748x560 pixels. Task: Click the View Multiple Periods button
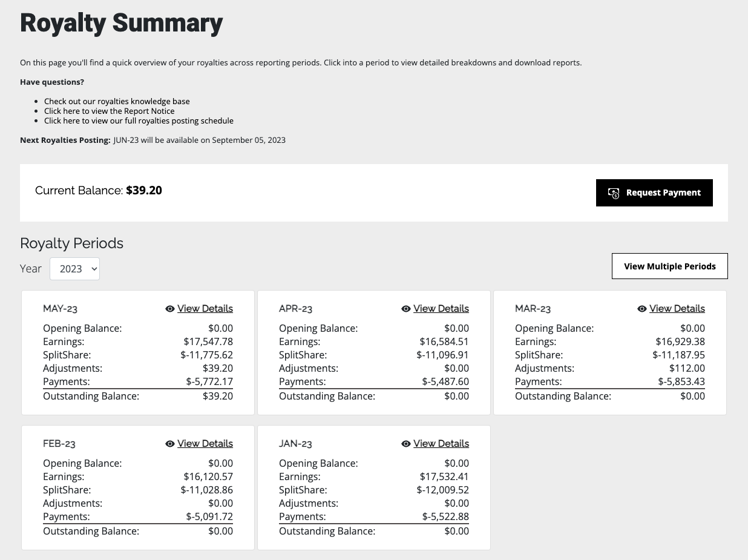tap(670, 266)
